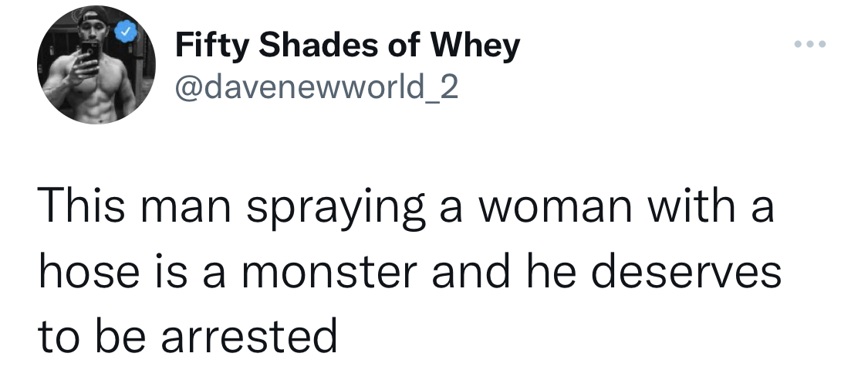Open the three-dot more options menu
Viewport: 868px width, 377px height.
pos(810,44)
